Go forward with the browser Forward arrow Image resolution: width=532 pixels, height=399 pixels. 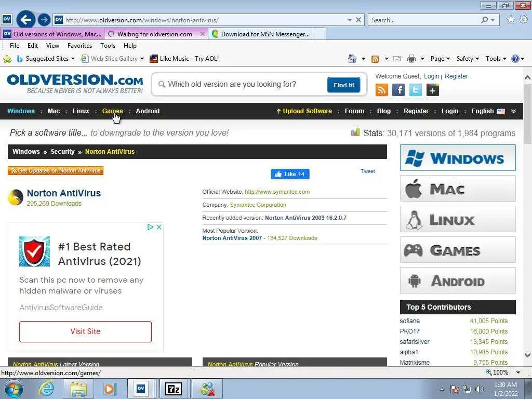44,20
